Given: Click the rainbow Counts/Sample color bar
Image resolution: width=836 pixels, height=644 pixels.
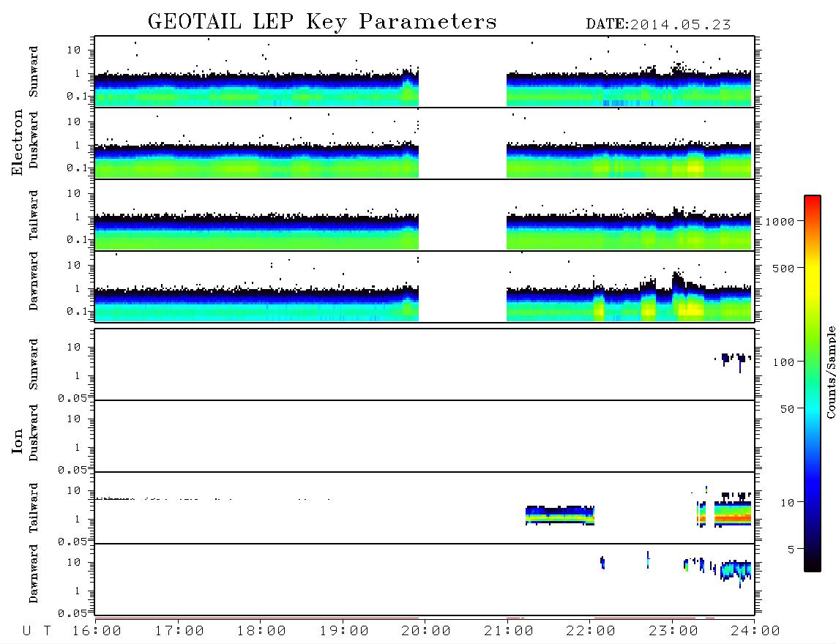Looking at the screenshot, I should pyautogui.click(x=813, y=383).
